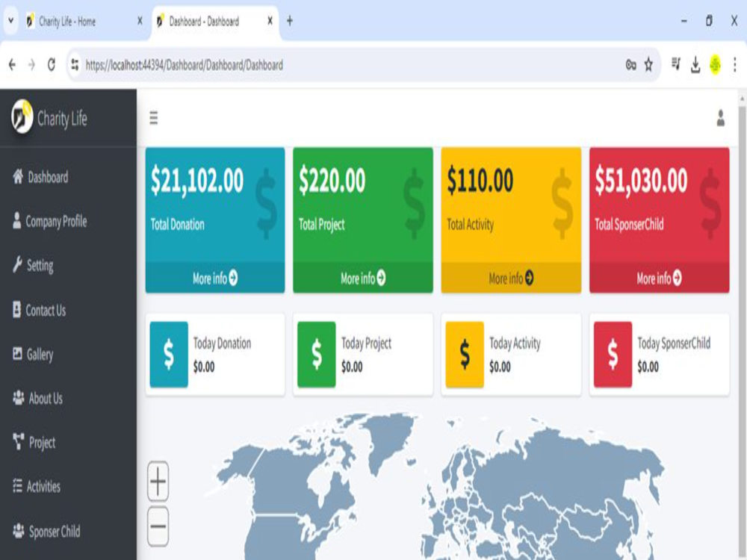Open the password manager key icon
This screenshot has height=560, width=747.
pyautogui.click(x=630, y=65)
